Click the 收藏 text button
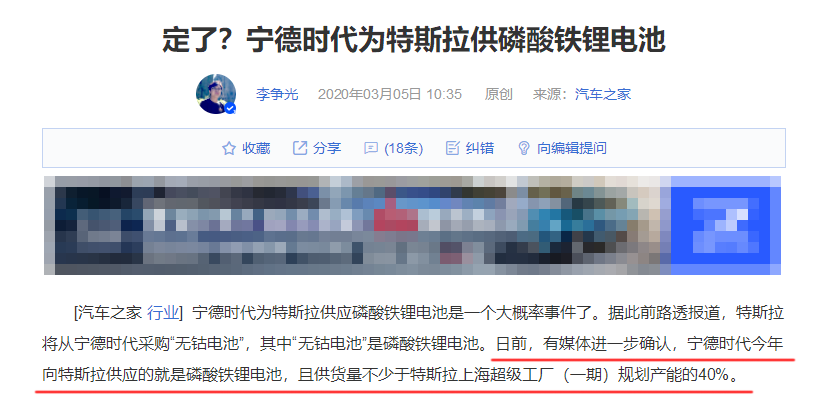 pyautogui.click(x=256, y=148)
